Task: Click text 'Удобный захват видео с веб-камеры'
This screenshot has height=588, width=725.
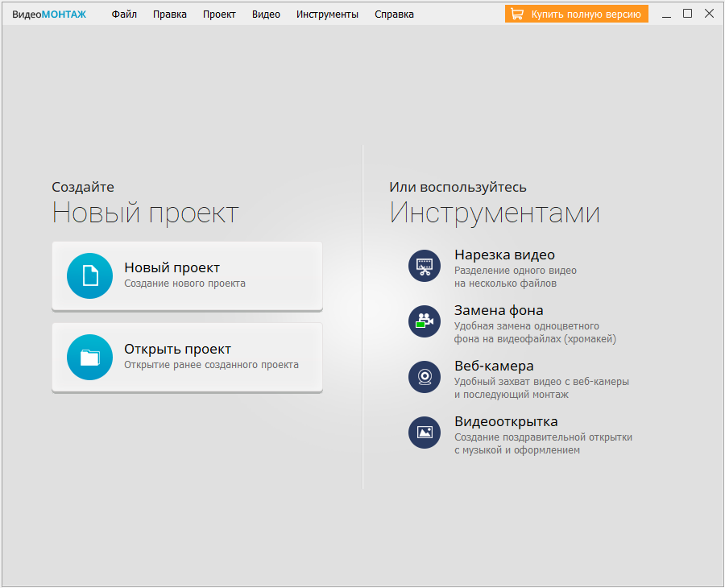Action: [x=541, y=381]
